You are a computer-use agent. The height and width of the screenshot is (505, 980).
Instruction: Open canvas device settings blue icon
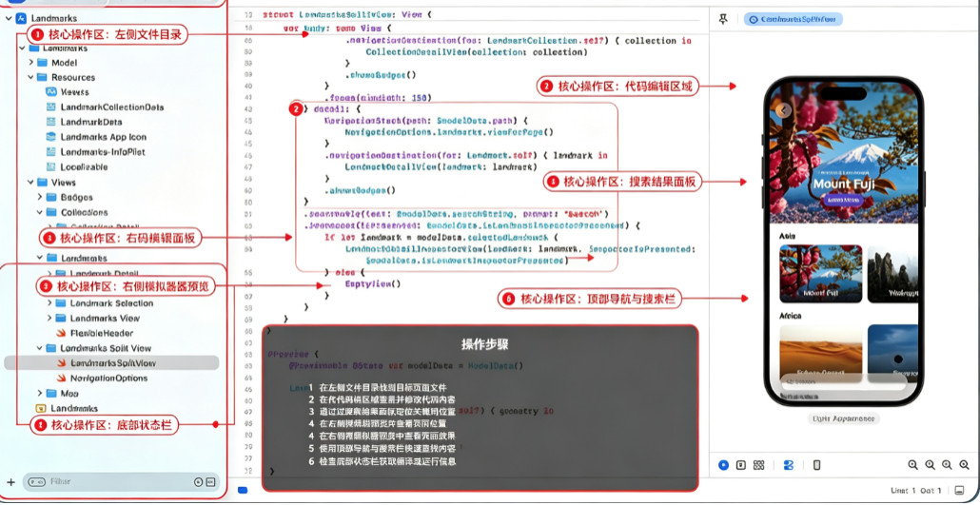(x=788, y=465)
